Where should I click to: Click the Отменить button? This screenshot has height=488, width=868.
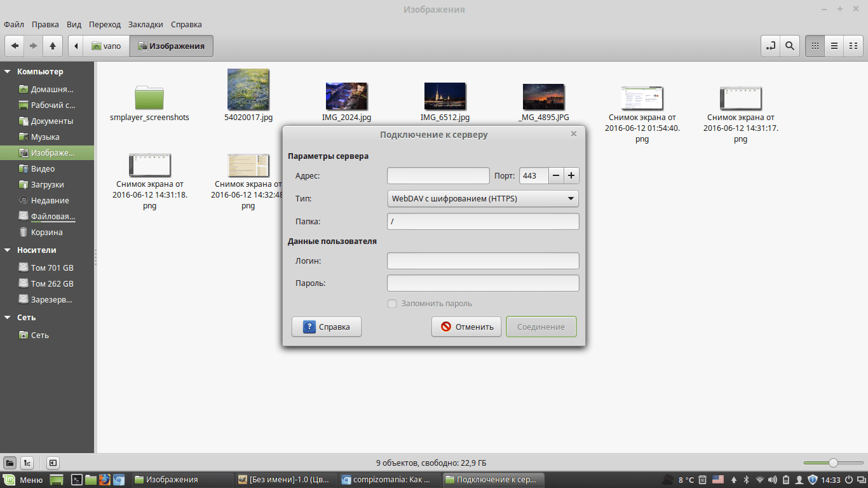point(466,327)
